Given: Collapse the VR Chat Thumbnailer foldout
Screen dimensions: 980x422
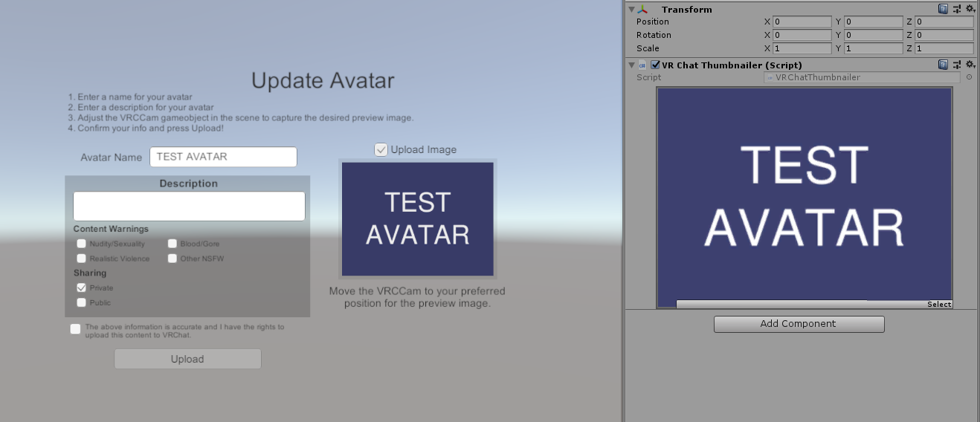Looking at the screenshot, I should [x=631, y=65].
